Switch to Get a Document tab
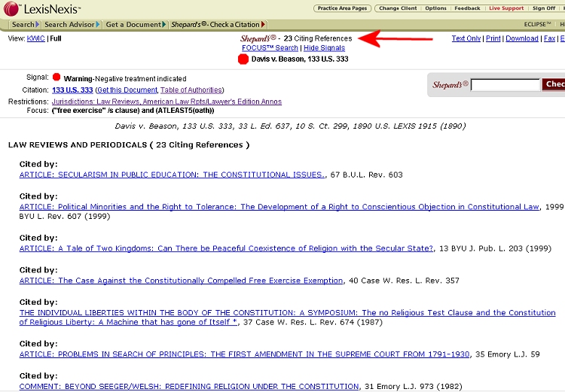The width and height of the screenshot is (565, 392). [133, 25]
